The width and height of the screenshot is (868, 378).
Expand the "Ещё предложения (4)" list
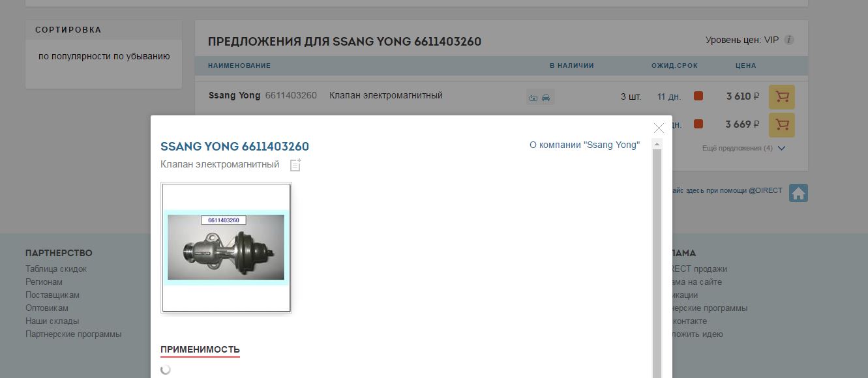click(744, 148)
